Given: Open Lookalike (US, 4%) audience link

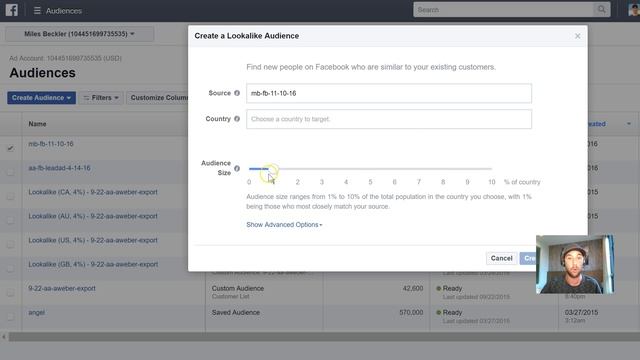Looking at the screenshot, I should [93, 240].
